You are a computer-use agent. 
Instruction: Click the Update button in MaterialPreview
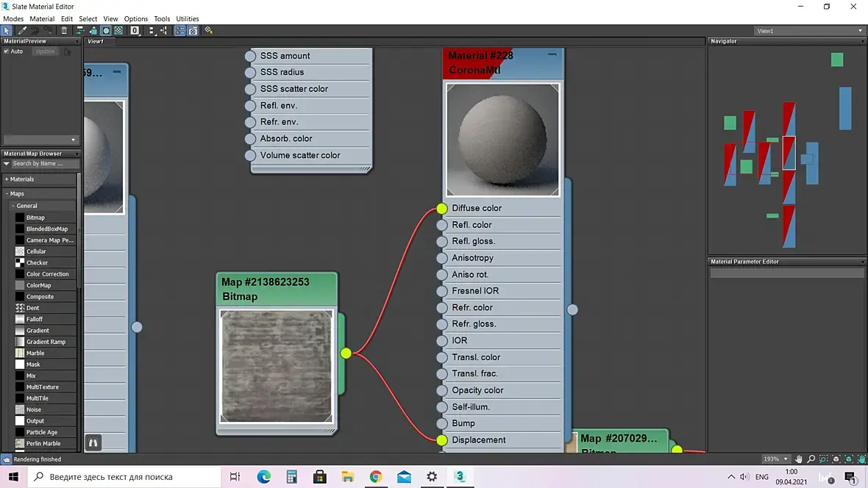(45, 51)
